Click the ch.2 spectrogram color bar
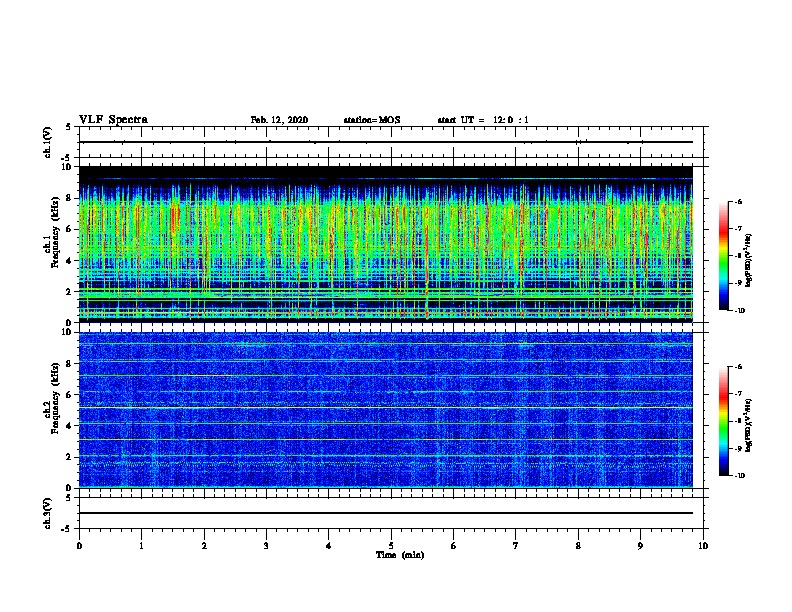This screenshot has height=612, width=792. [723, 421]
